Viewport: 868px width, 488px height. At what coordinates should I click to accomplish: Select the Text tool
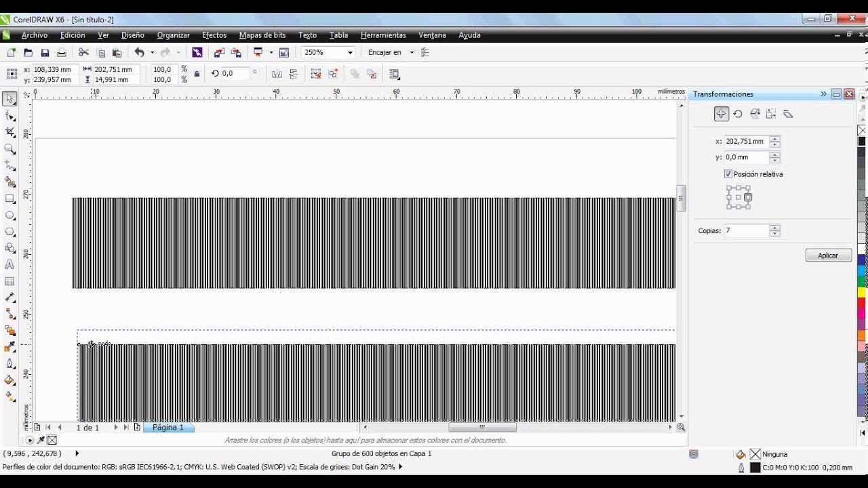click(x=9, y=265)
